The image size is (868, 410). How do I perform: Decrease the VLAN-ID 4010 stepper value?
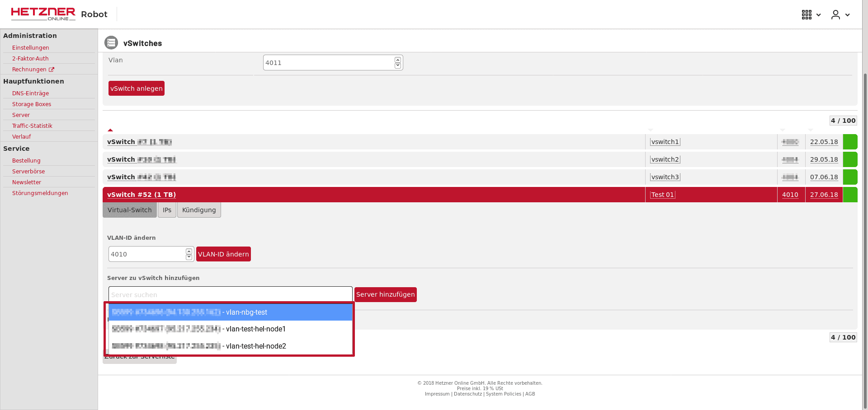pyautogui.click(x=189, y=257)
